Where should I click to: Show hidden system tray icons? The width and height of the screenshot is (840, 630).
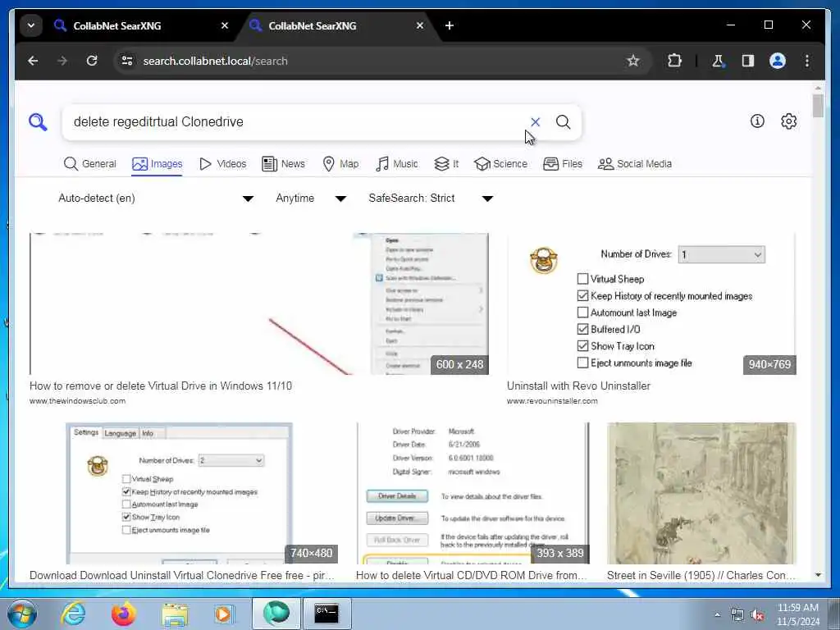(717, 614)
